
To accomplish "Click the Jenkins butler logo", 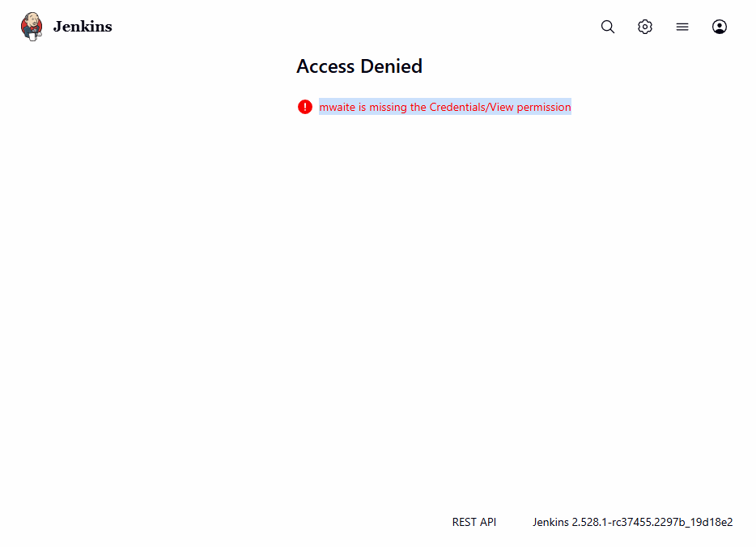I will point(32,27).
